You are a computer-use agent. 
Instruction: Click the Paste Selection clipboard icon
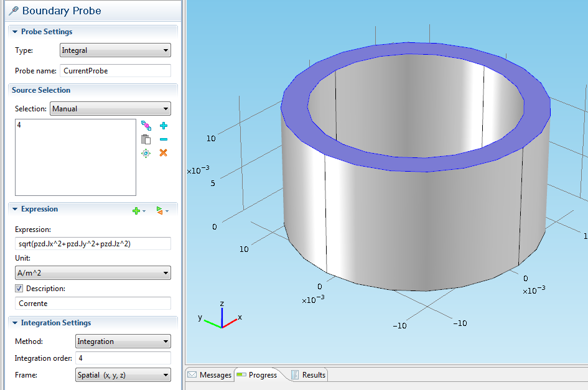pos(146,139)
